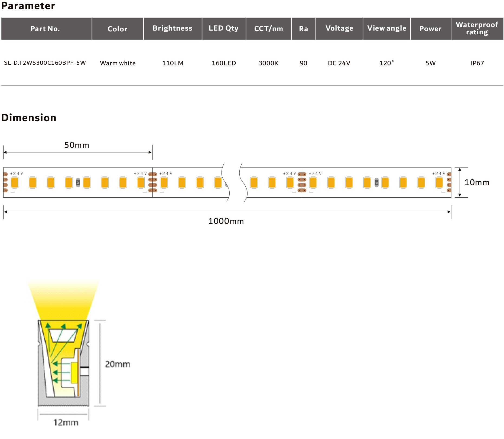
Task: Click the IP67 value in the table
Action: 477,63
